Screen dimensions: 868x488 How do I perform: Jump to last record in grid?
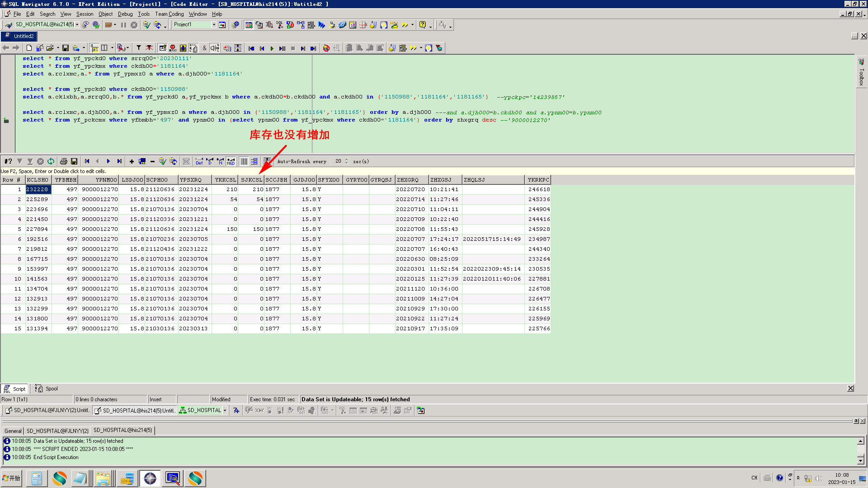pos(119,161)
